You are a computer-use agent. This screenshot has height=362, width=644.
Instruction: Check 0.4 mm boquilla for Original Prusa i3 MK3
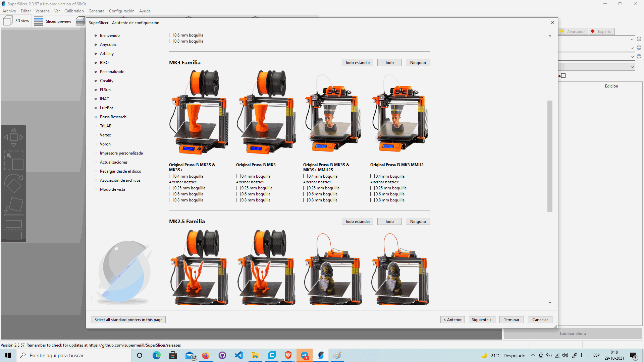238,176
